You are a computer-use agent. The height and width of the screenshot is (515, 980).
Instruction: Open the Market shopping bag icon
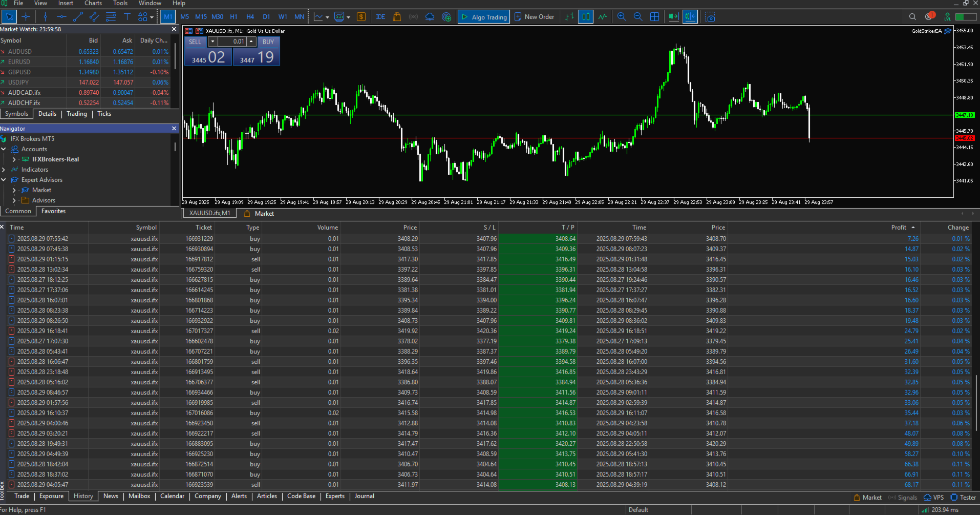(397, 17)
